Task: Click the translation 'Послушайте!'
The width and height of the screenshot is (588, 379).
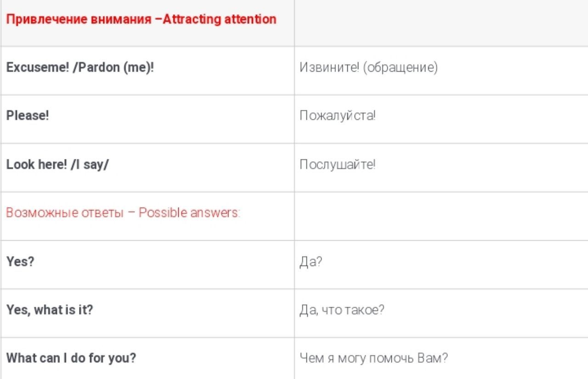Action: 338,164
